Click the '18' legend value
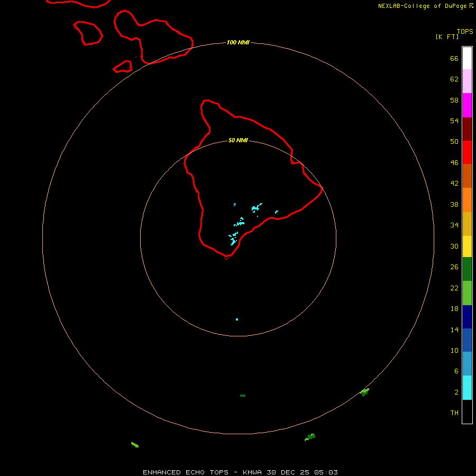 (x=454, y=309)
